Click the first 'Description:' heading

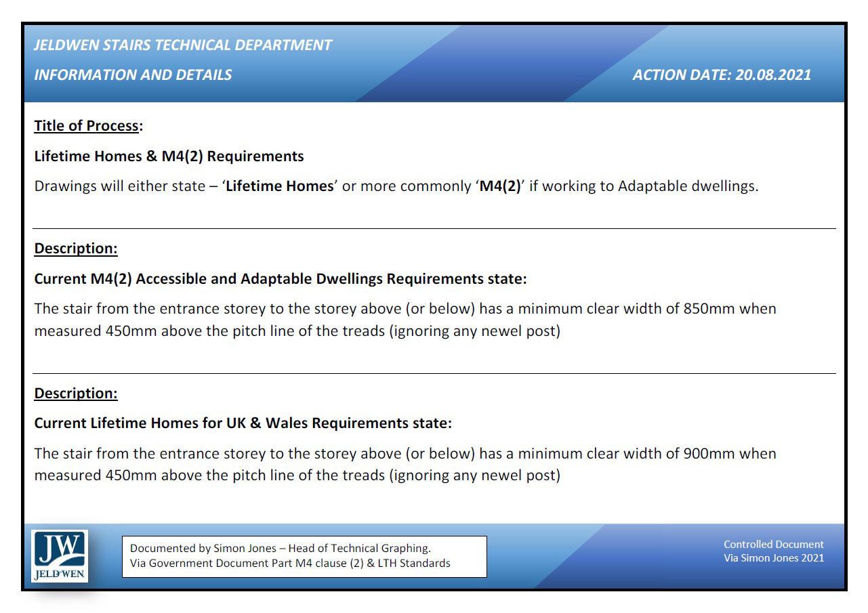pos(76,249)
